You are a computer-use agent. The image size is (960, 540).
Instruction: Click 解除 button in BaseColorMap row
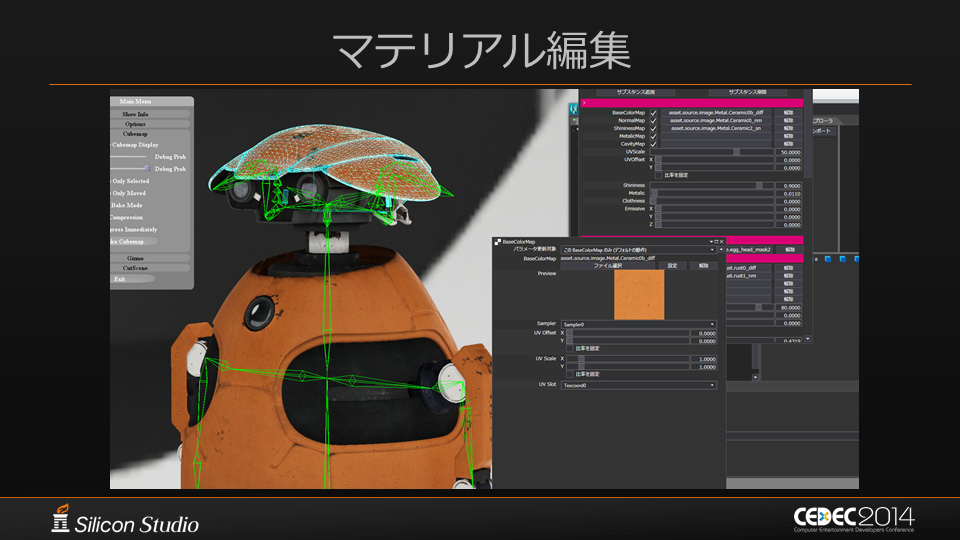click(x=789, y=113)
